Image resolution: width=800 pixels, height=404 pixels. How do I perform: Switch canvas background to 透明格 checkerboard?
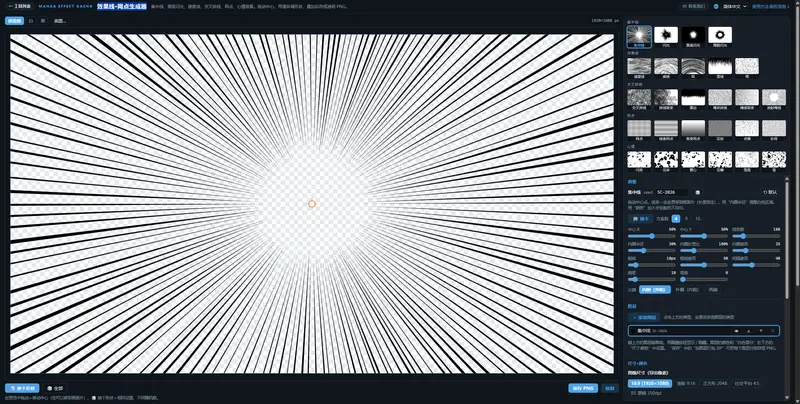point(14,21)
